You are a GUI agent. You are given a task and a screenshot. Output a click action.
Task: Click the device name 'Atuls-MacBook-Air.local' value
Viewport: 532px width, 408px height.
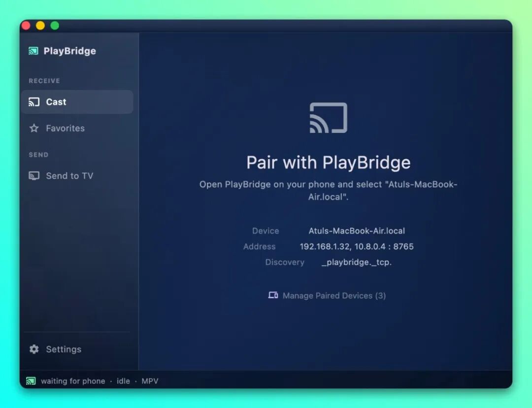pos(357,231)
